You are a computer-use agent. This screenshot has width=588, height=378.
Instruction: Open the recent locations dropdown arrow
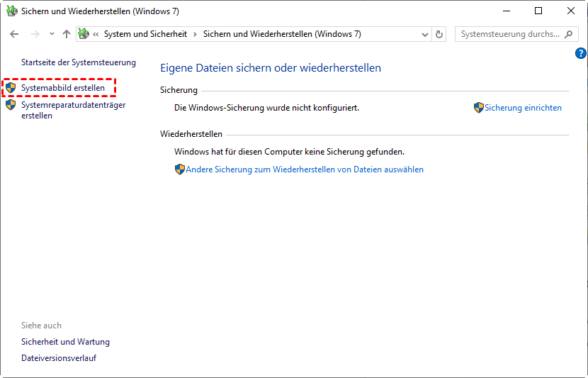(x=52, y=34)
